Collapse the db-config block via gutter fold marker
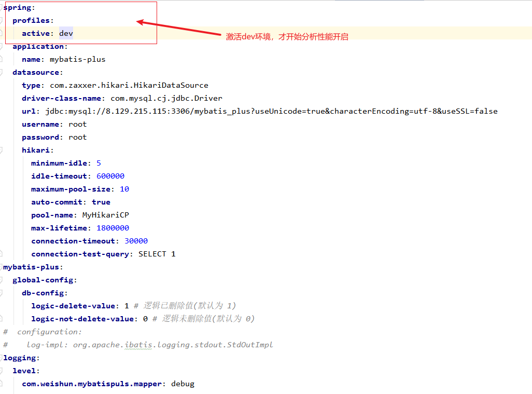This screenshot has height=394, width=532. (x=2, y=293)
